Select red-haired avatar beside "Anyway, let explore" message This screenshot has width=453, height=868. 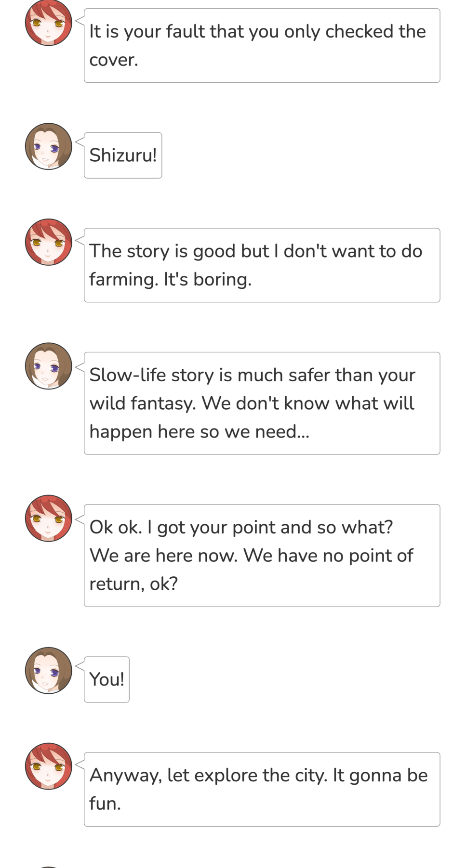coord(48,766)
